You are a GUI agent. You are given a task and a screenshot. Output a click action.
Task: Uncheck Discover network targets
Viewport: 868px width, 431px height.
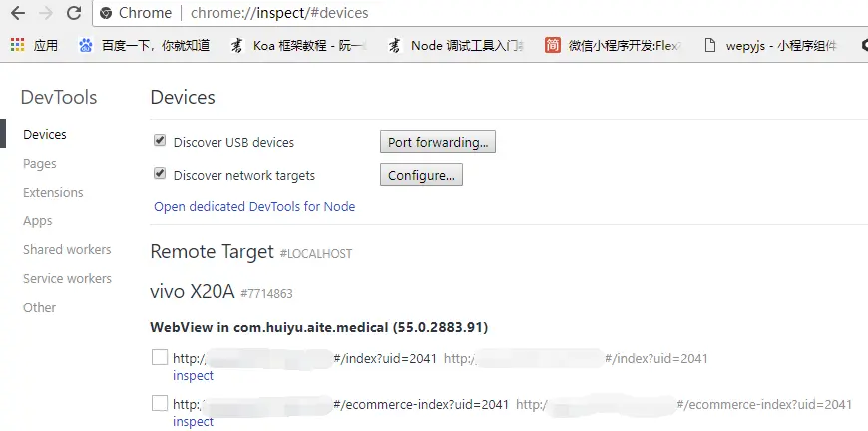(160, 174)
